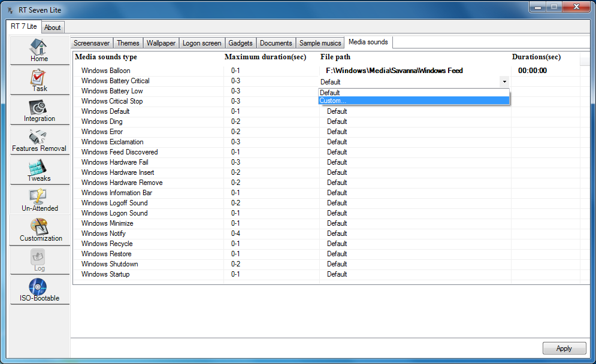Viewport: 596px width, 364px height.
Task: Switch to the About tab
Action: [x=53, y=28]
